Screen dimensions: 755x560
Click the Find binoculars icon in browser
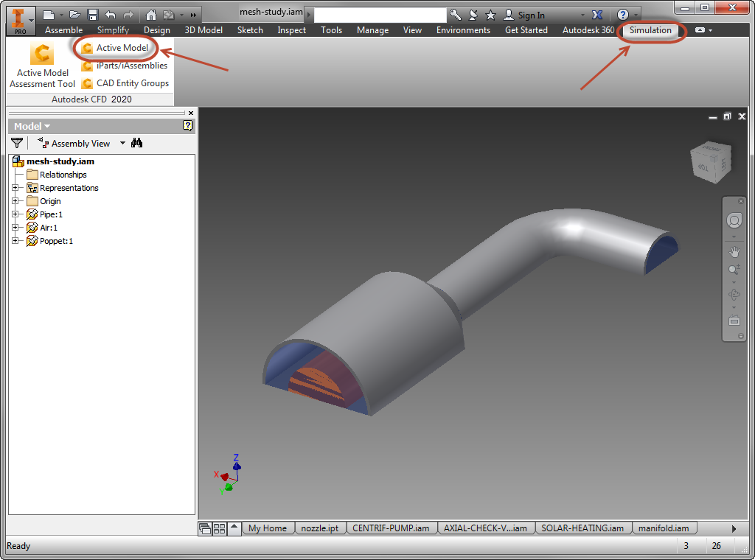(x=136, y=143)
